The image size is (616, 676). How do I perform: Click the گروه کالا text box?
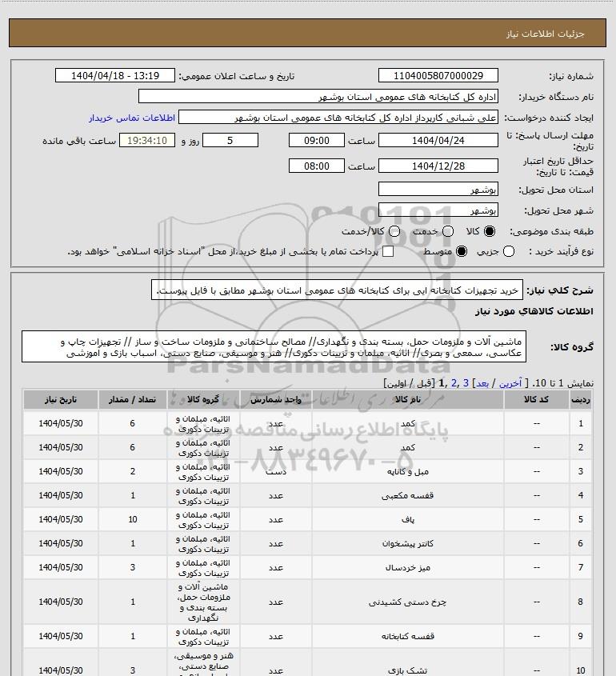274,347
